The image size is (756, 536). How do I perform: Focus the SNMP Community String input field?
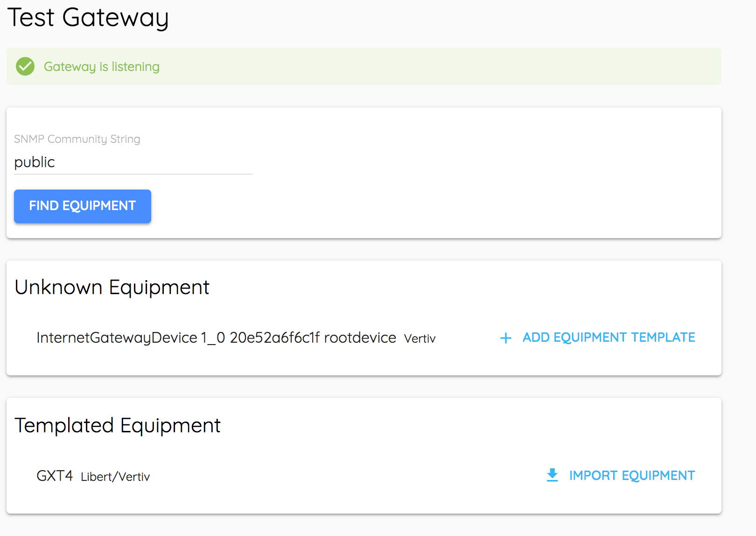[x=133, y=162]
